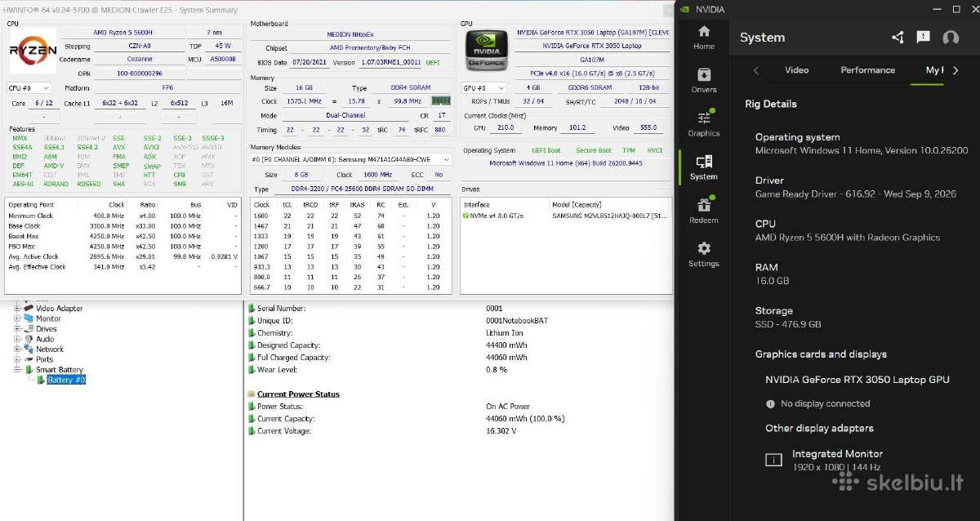This screenshot has width=980, height=521.
Task: Open Home in the NVIDIA sidebar
Action: (703, 38)
